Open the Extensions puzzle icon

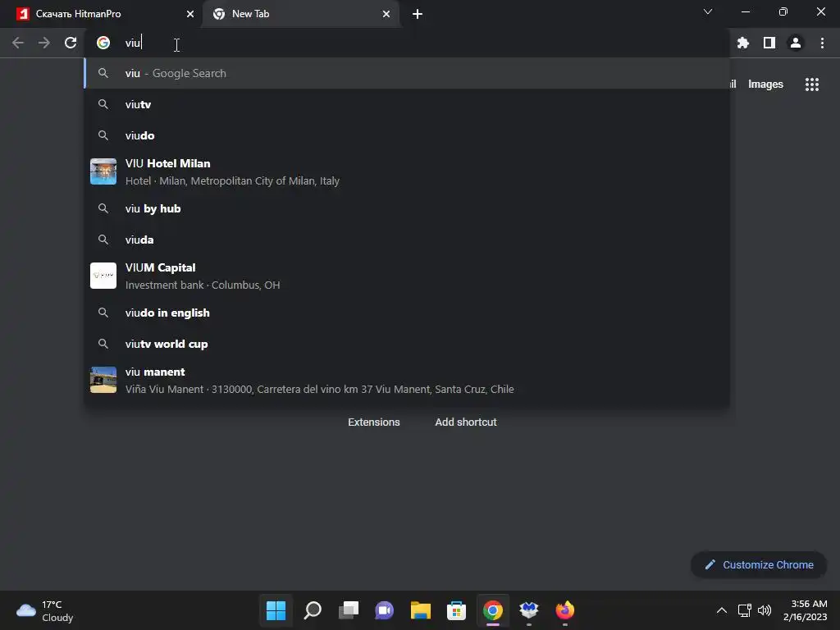[742, 43]
